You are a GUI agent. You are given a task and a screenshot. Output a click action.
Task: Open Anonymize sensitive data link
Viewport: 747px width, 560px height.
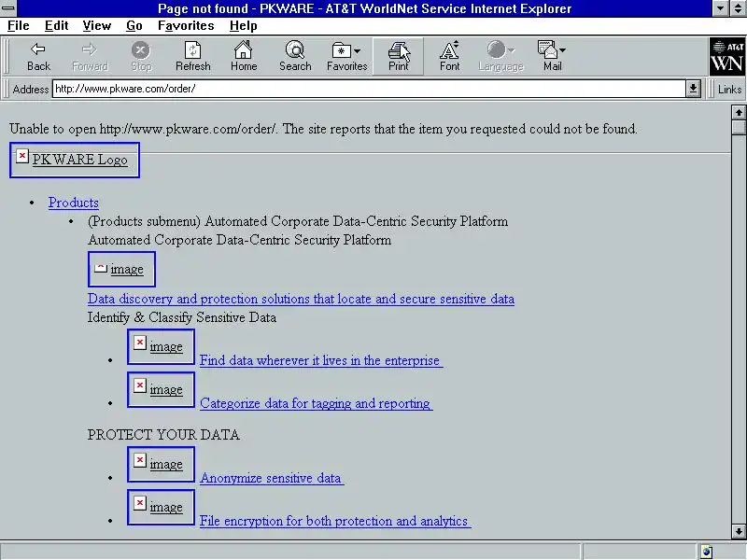coord(272,478)
